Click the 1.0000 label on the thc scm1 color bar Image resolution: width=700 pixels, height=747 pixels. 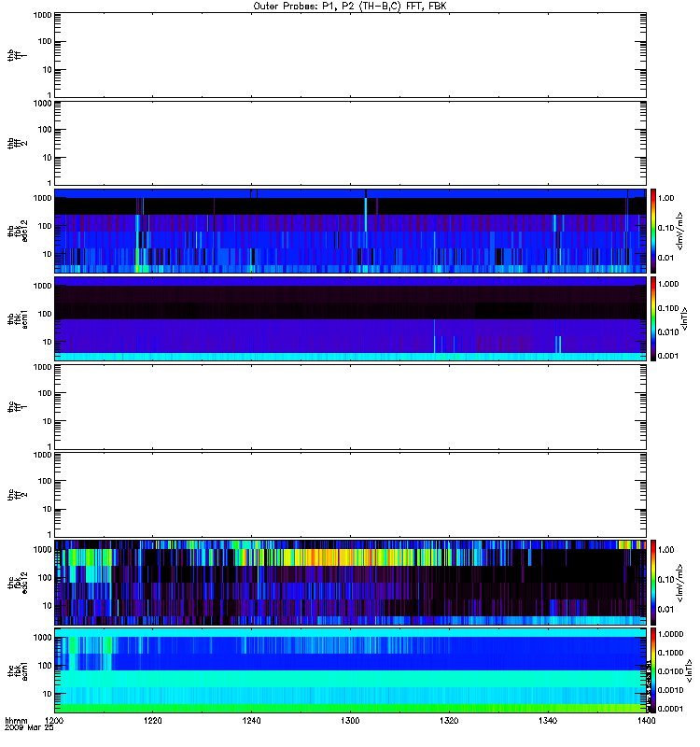coord(670,634)
